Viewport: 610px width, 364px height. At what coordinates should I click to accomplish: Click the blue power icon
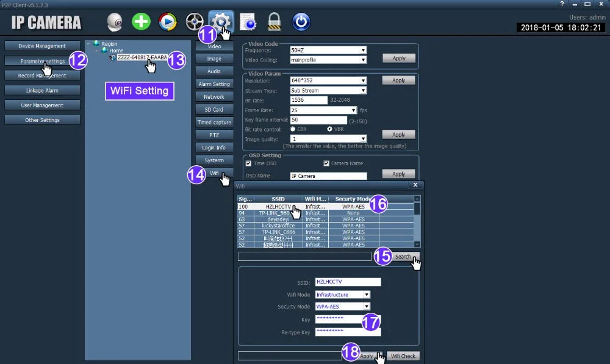click(x=301, y=22)
